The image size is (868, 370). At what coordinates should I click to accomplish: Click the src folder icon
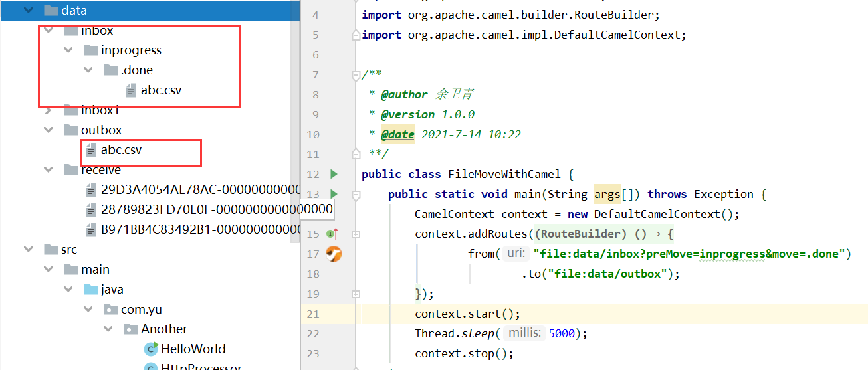51,250
